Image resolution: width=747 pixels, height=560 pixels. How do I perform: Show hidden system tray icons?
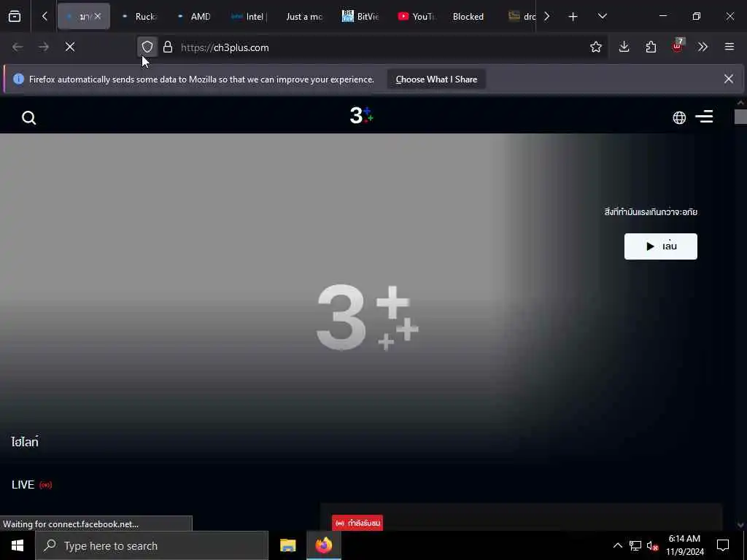point(617,545)
